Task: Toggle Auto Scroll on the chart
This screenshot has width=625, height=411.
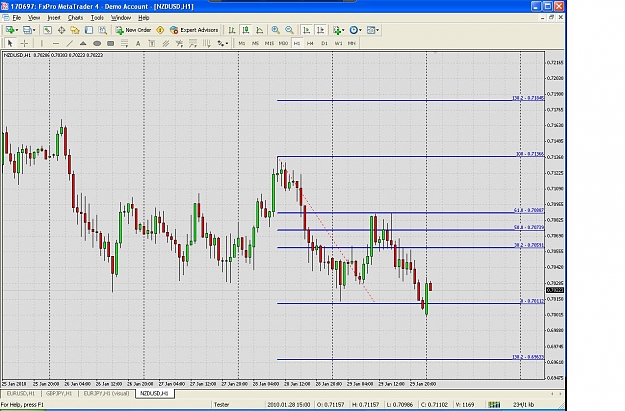Action: coord(306,30)
